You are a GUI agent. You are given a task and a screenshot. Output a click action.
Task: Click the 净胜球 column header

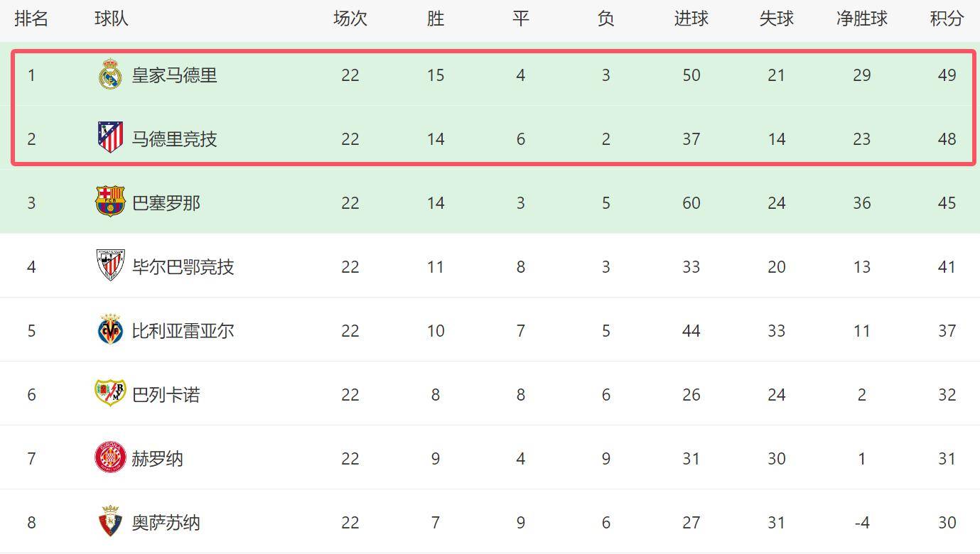(861, 18)
